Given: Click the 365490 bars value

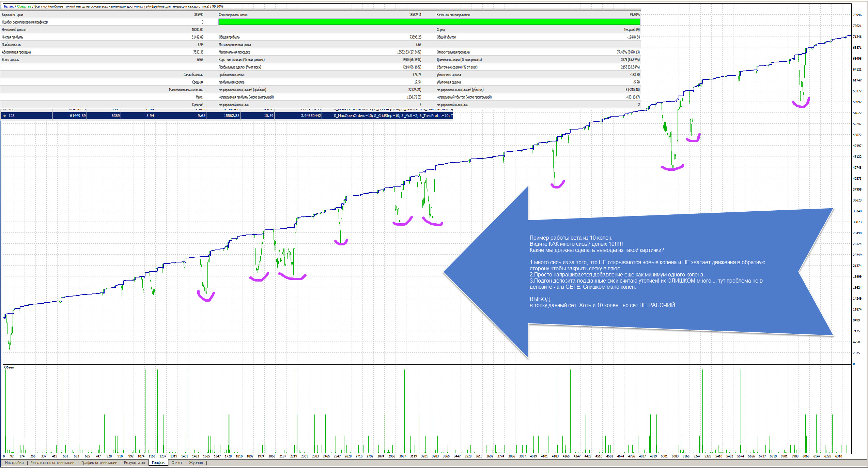Looking at the screenshot, I should [199, 15].
